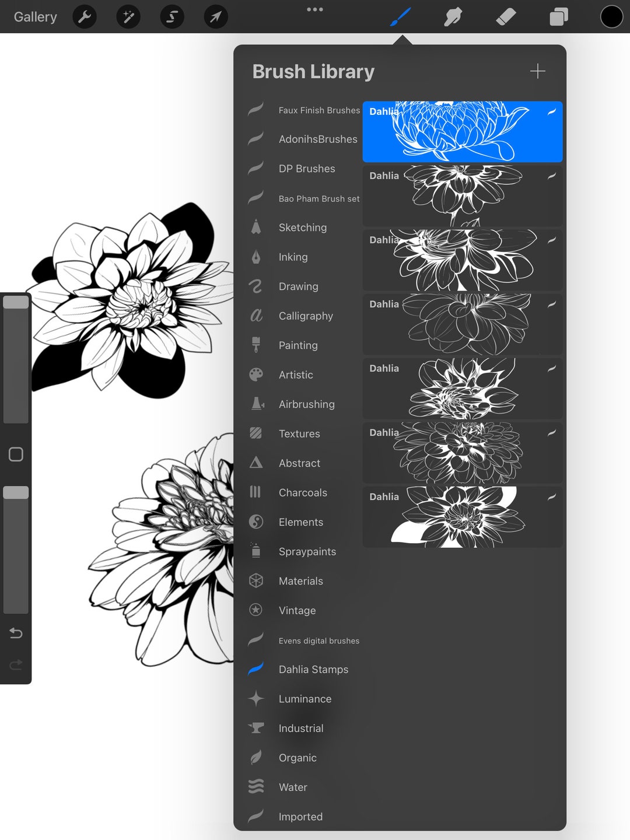The image size is (630, 840).
Task: Tap the three dots at top center
Action: coord(315,9)
